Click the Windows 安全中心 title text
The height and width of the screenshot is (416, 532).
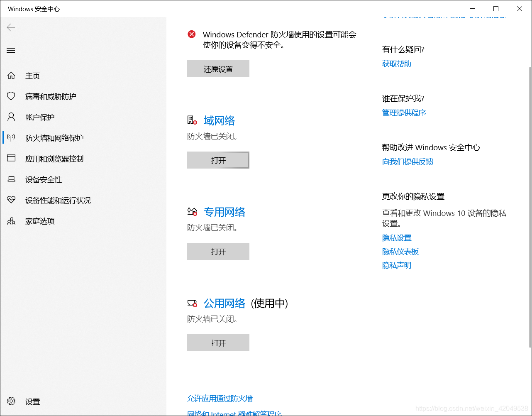tap(34, 9)
